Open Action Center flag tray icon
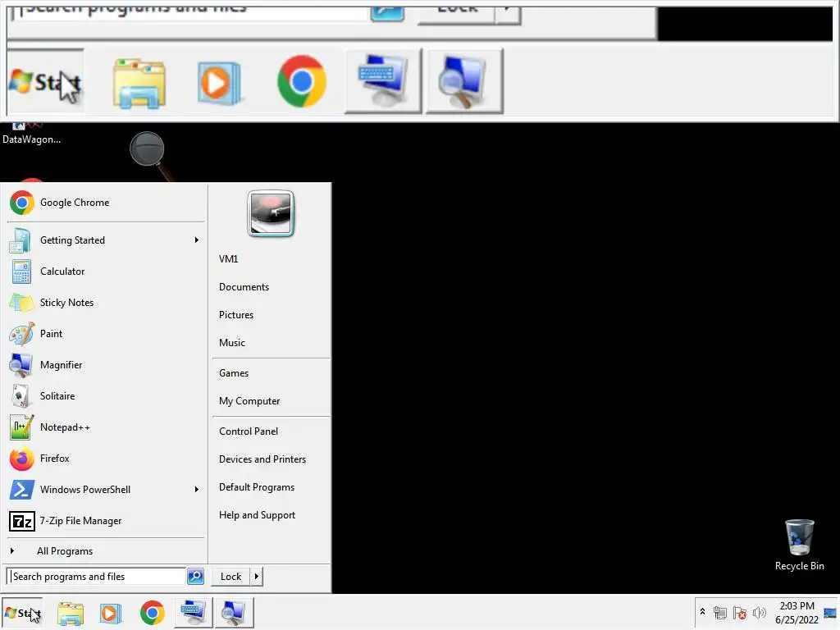The width and height of the screenshot is (840, 630). click(x=740, y=612)
